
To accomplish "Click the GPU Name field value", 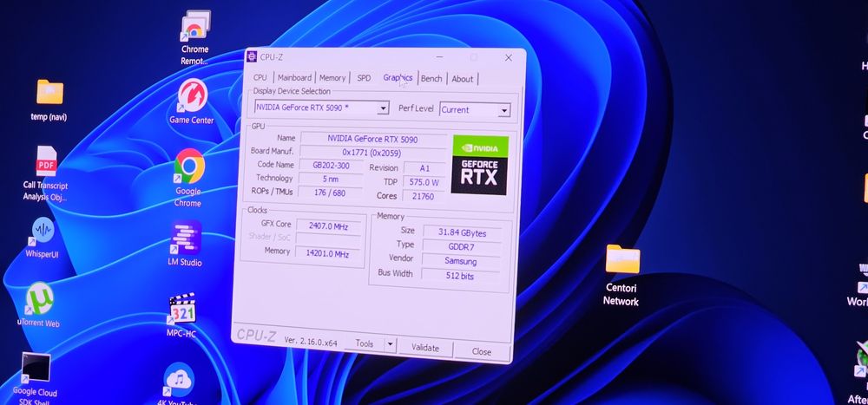I will 372,139.
